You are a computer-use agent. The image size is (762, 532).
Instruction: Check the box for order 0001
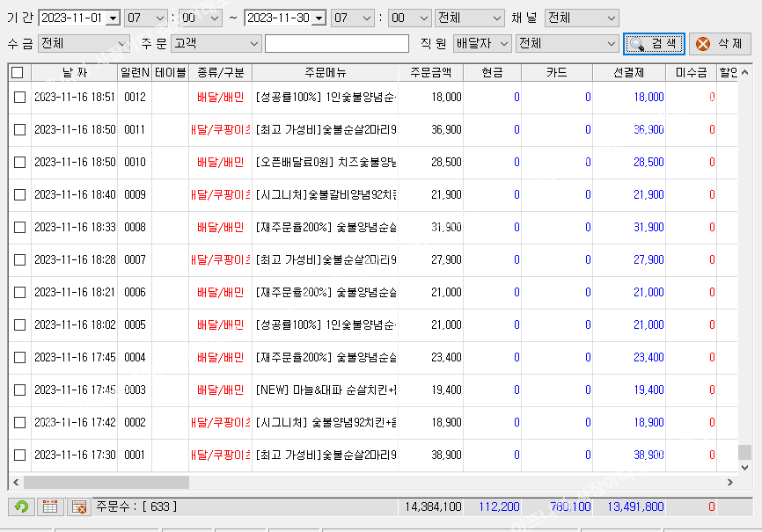coord(19,455)
